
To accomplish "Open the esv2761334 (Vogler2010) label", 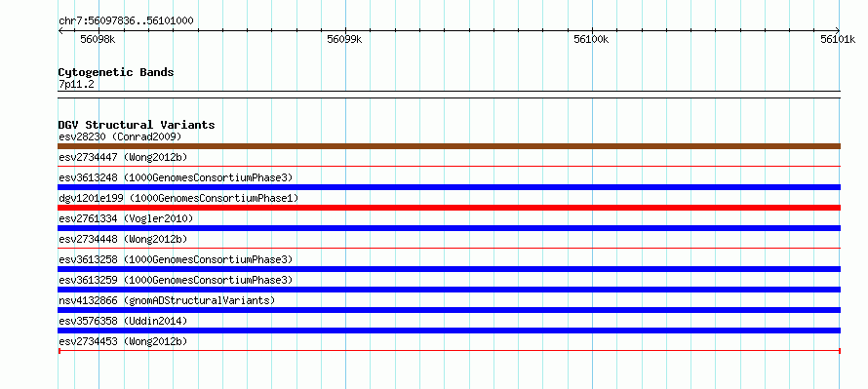I will tap(126, 218).
